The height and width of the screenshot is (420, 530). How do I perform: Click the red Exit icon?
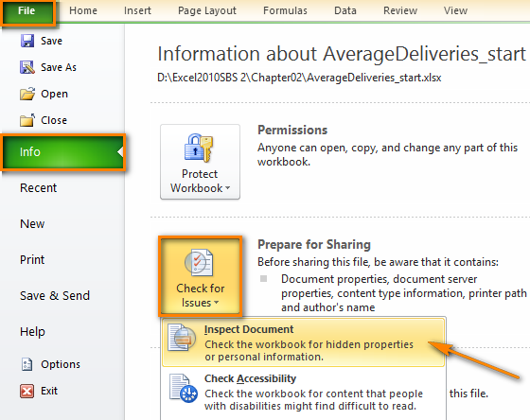point(27,391)
